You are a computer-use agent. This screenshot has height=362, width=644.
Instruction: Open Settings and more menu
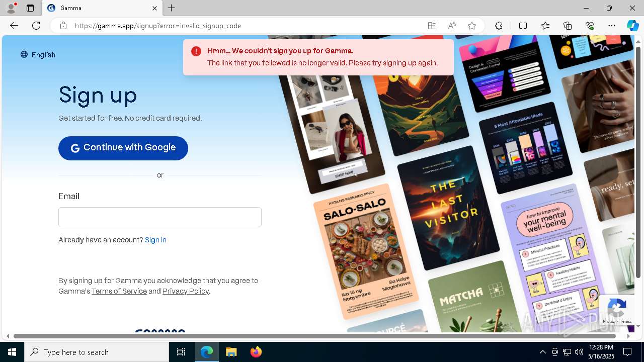coord(612,26)
